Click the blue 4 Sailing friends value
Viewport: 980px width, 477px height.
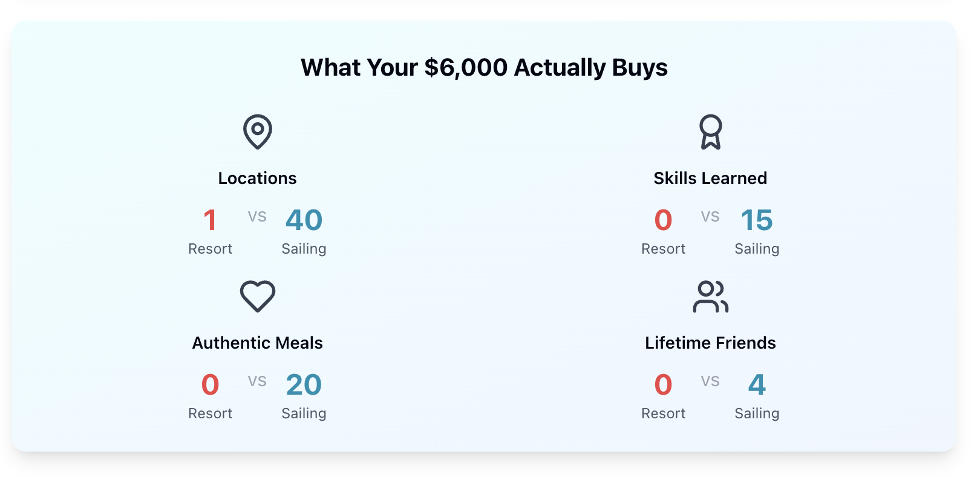coord(757,384)
